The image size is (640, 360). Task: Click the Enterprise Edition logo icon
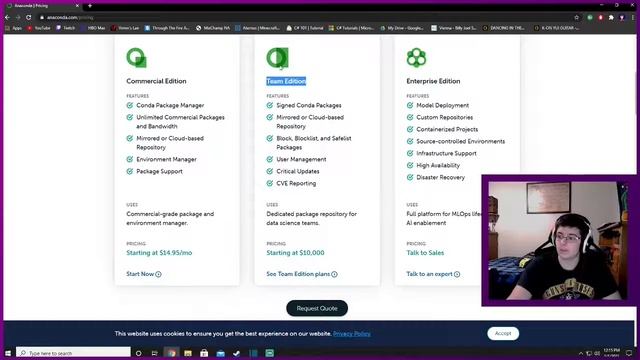point(416,58)
